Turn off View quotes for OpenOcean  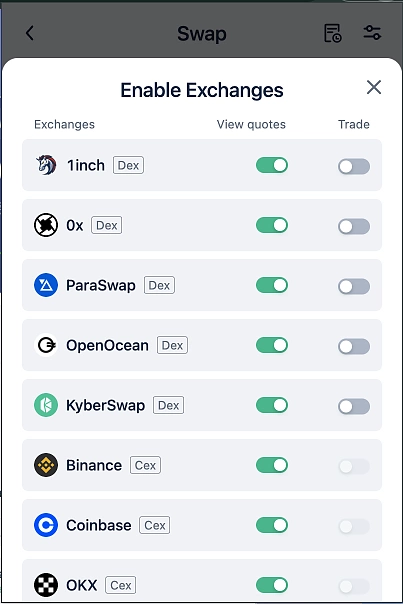pyautogui.click(x=272, y=345)
